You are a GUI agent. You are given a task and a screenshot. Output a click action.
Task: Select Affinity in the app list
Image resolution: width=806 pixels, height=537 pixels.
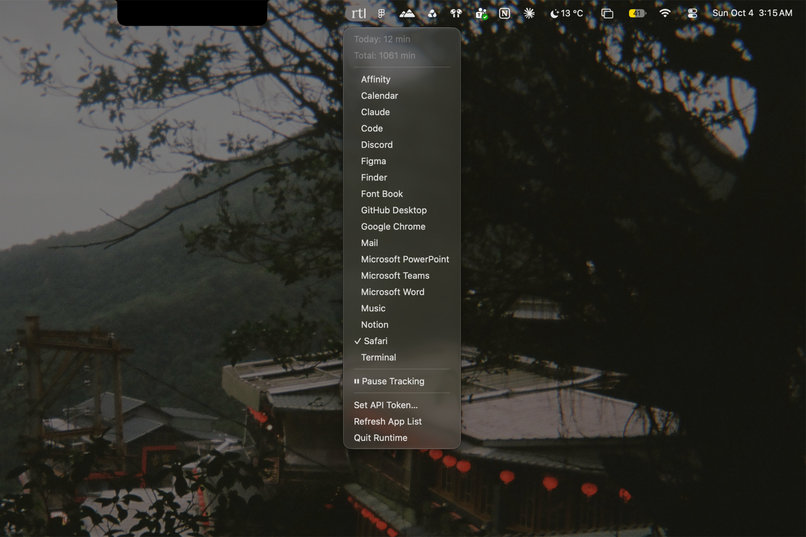point(402,79)
